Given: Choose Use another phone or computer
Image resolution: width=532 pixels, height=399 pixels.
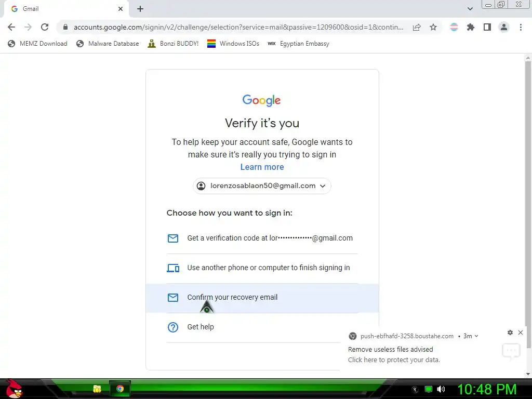Looking at the screenshot, I should coord(262,268).
